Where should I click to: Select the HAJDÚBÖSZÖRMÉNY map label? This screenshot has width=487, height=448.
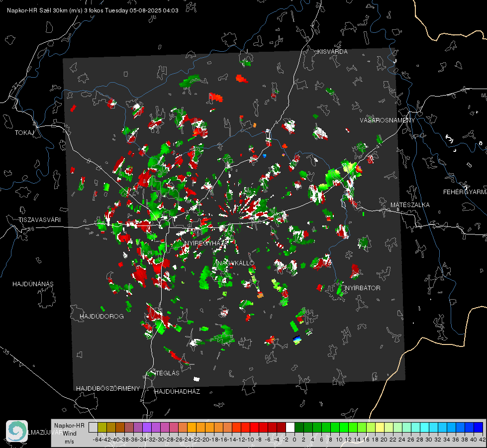tap(108, 389)
